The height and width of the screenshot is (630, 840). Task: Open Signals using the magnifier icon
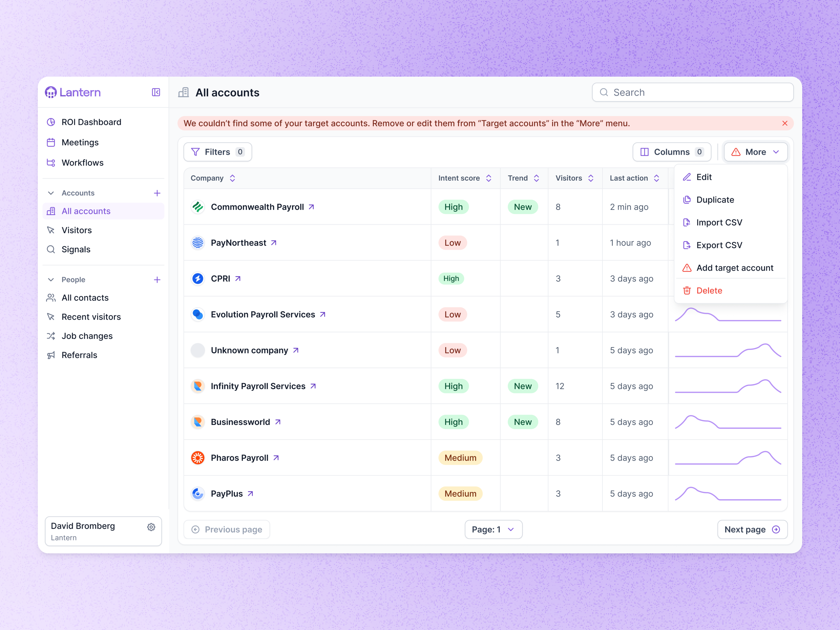click(51, 249)
